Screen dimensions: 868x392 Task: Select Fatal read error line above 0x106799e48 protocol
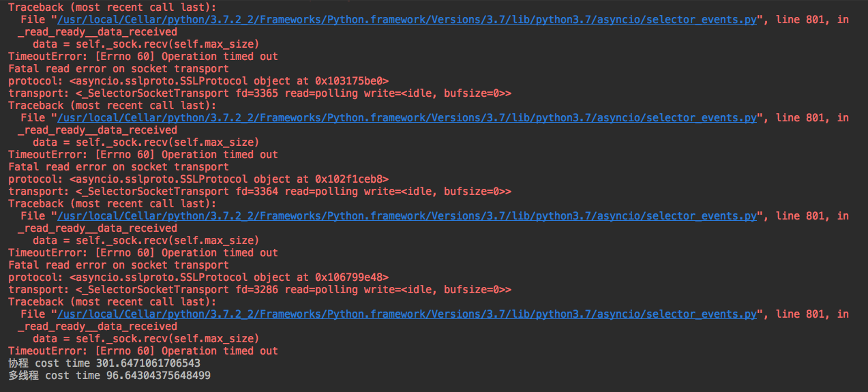tap(119, 265)
